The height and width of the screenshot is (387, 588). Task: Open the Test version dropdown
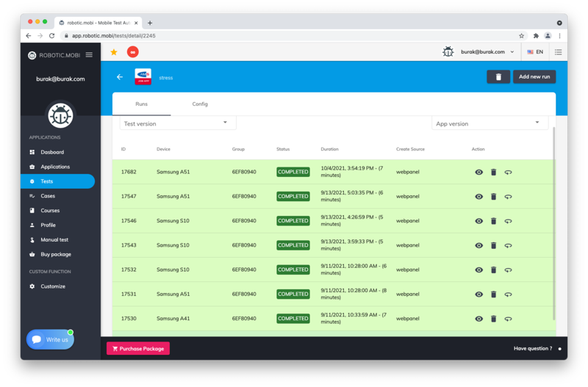pyautogui.click(x=177, y=123)
